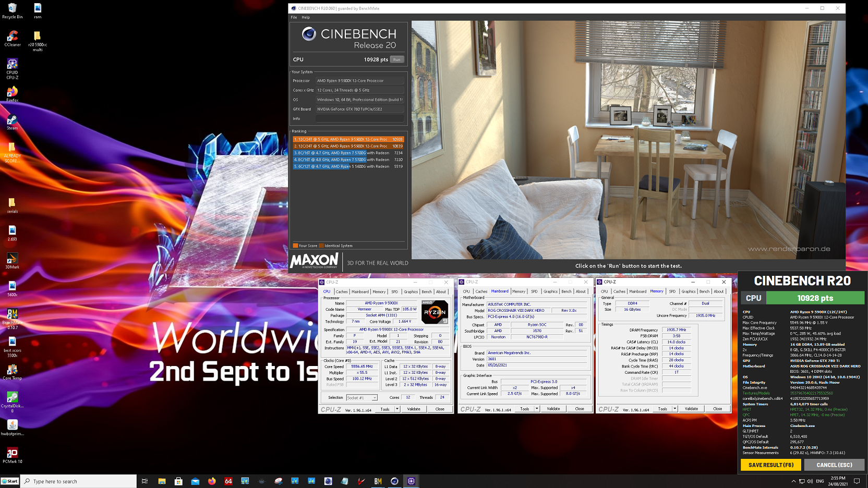Image resolution: width=868 pixels, height=488 pixels.
Task: Open the best score 3300x desktop file
Action: coord(13,347)
